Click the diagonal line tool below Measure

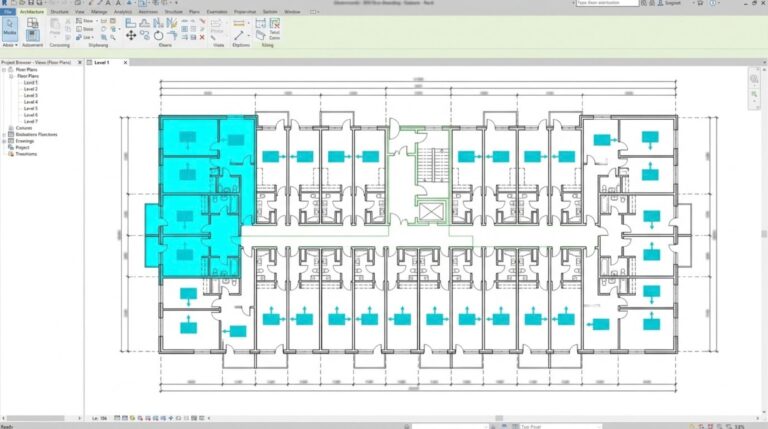[x=239, y=36]
